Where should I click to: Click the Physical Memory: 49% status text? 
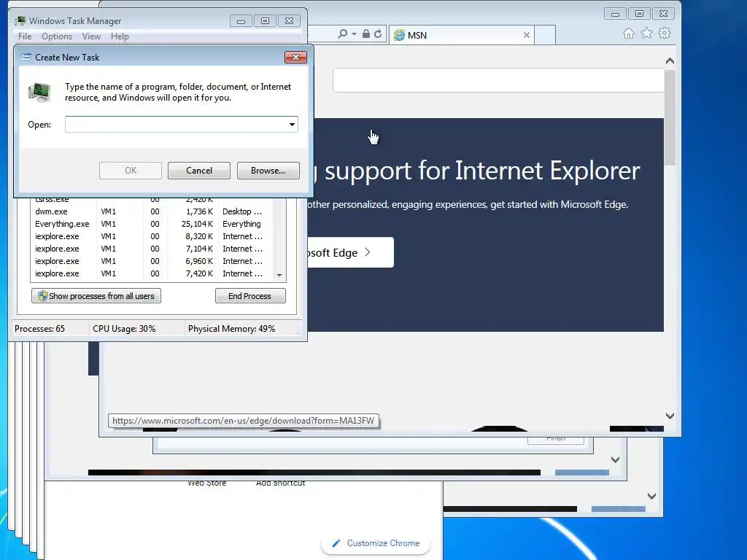click(231, 329)
